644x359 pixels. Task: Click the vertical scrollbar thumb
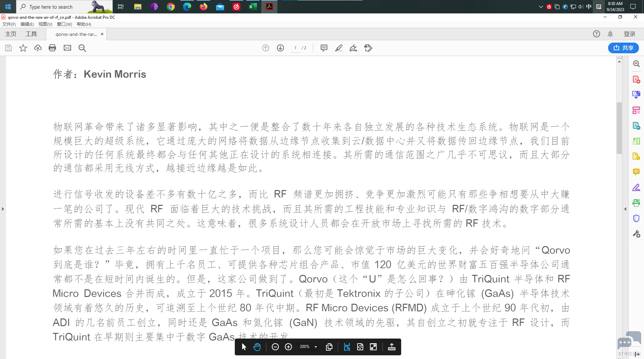619,128
